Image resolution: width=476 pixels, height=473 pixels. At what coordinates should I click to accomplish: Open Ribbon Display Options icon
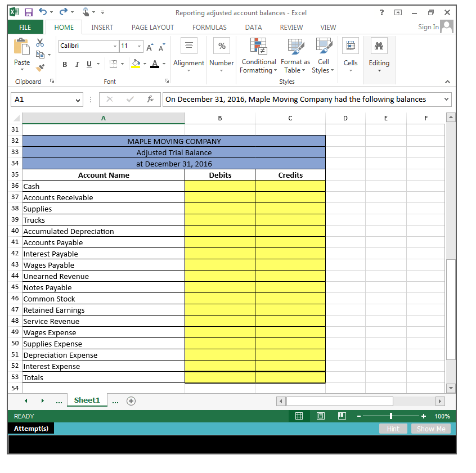pos(398,12)
